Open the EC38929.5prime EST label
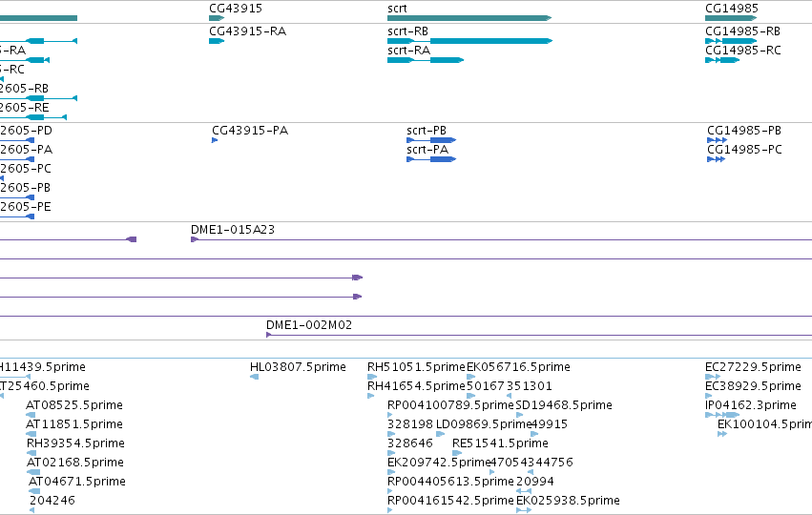The height and width of the screenshot is (515, 812). [753, 386]
